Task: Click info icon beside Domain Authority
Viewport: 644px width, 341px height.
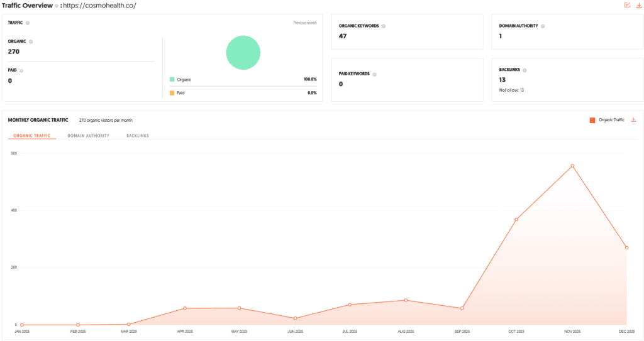Action: (543, 26)
